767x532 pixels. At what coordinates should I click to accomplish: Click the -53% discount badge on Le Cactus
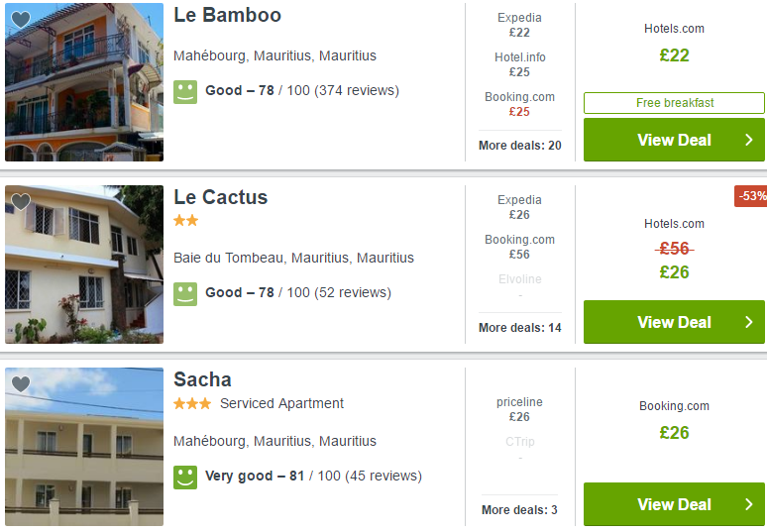pyautogui.click(x=750, y=196)
